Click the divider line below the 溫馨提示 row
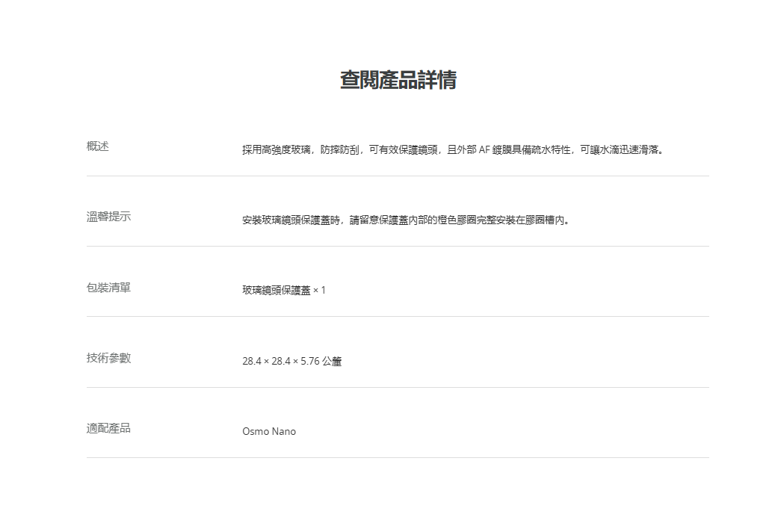This screenshot has width=781, height=532. [398, 247]
